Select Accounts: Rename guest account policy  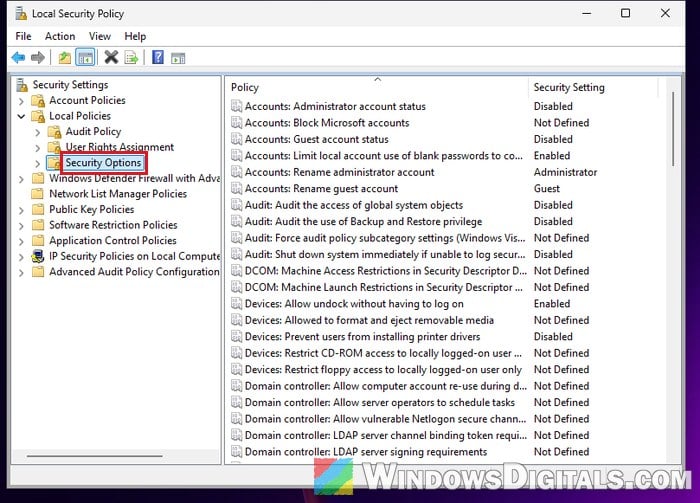(x=321, y=189)
